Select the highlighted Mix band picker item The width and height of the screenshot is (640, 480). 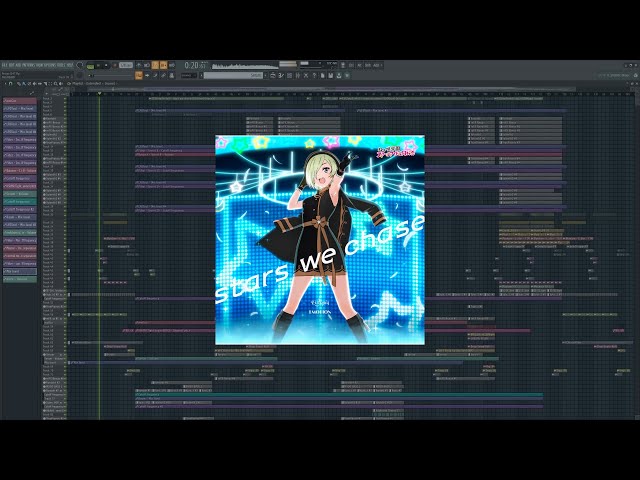pyautogui.click(x=20, y=271)
